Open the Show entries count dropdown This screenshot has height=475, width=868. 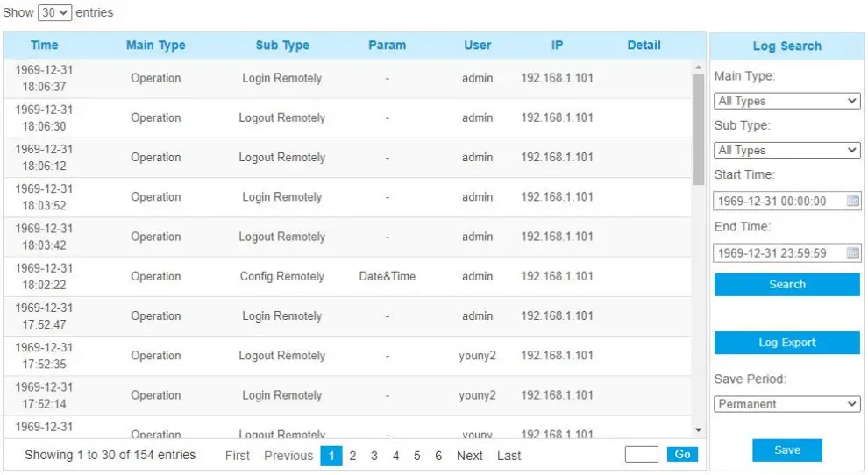pos(54,12)
